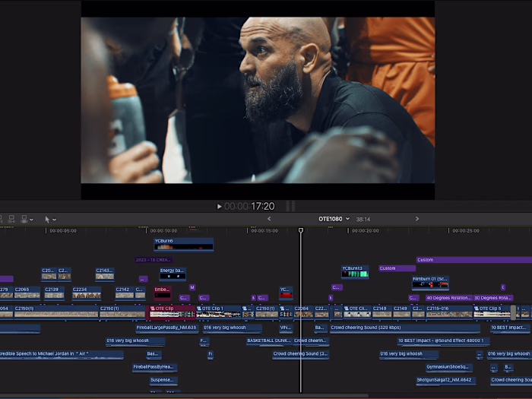The image size is (532, 399).
Task: Click the playhead handle on the ruler
Action: coord(301,230)
